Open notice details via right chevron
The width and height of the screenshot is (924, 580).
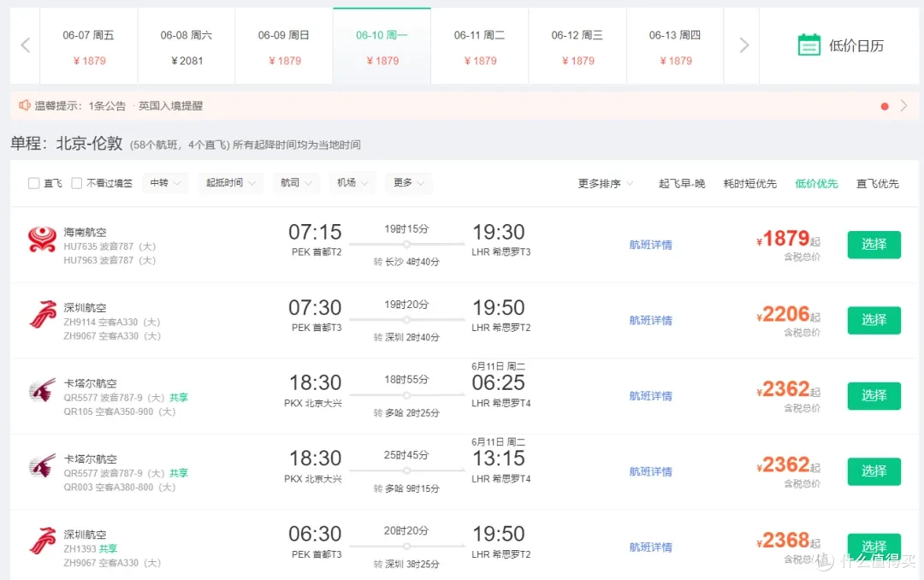point(903,106)
